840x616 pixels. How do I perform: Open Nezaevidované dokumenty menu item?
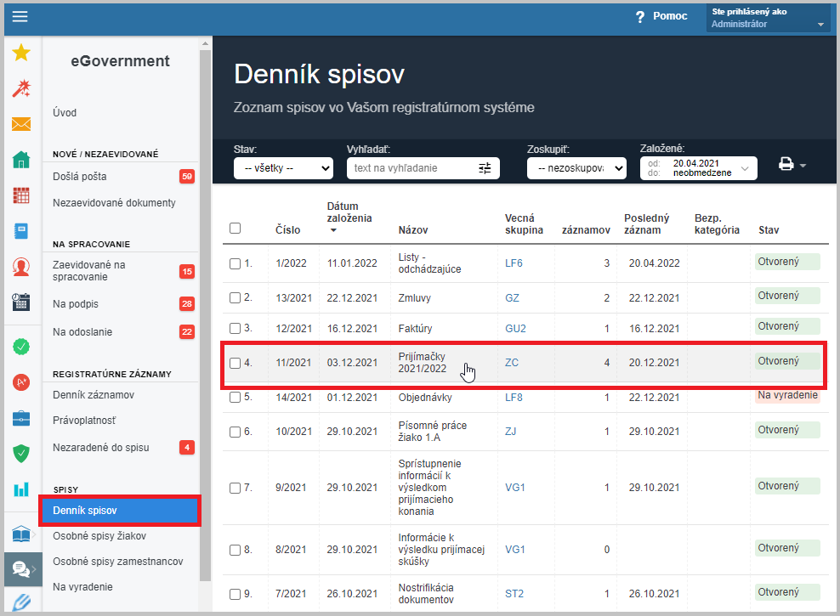[x=114, y=202]
